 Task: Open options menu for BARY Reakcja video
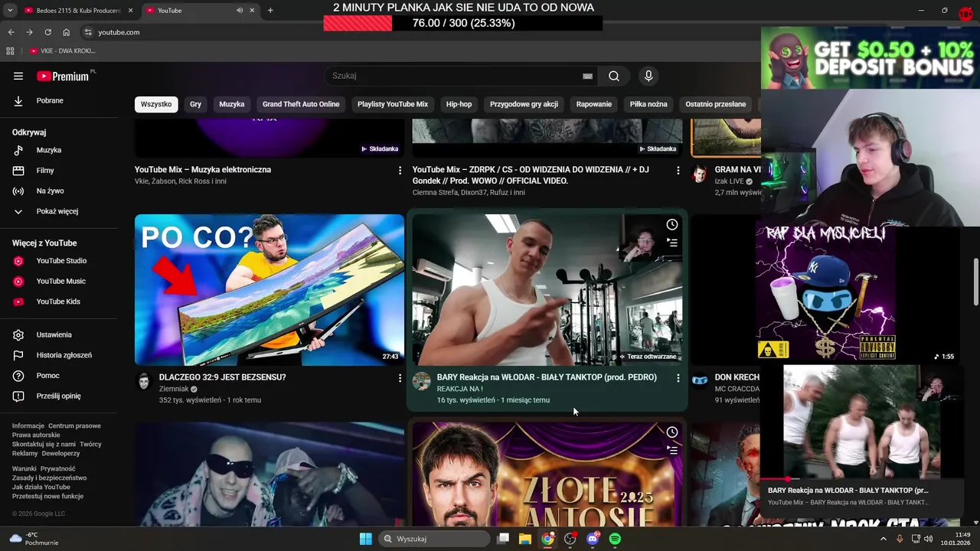click(678, 378)
